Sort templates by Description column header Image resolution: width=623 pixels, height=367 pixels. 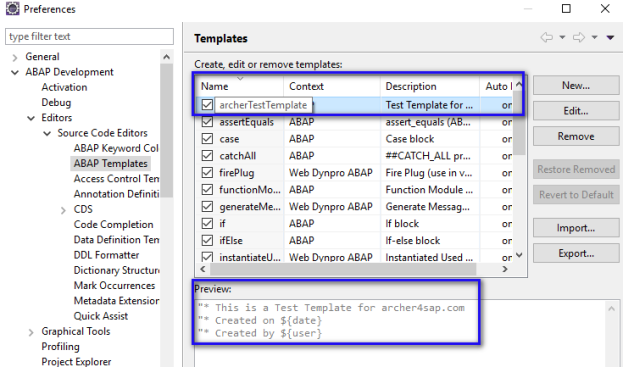point(430,86)
